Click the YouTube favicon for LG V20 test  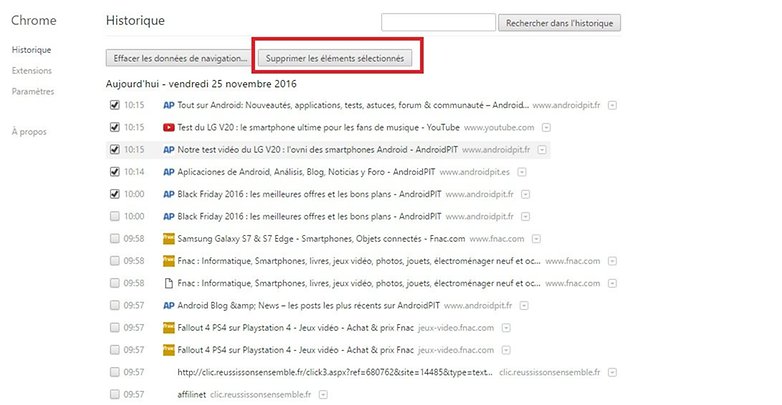[x=169, y=128]
